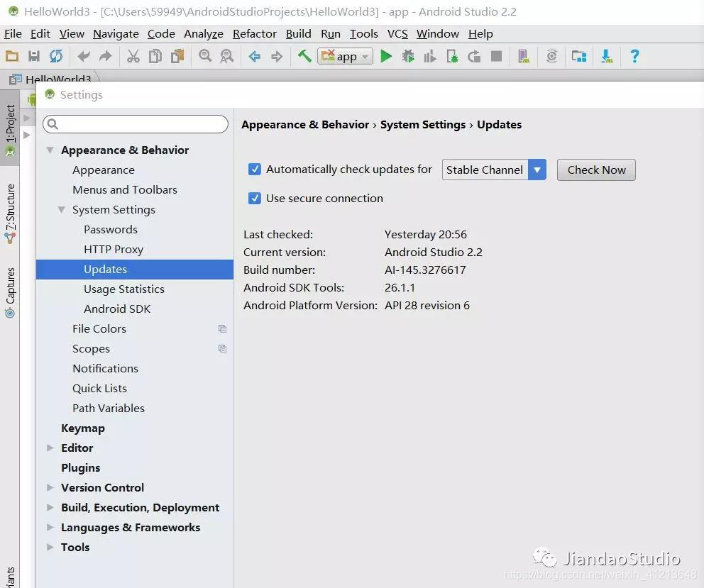Collapse the Appearance & Behavior tree node
This screenshot has width=704, height=588.
tap(50, 150)
